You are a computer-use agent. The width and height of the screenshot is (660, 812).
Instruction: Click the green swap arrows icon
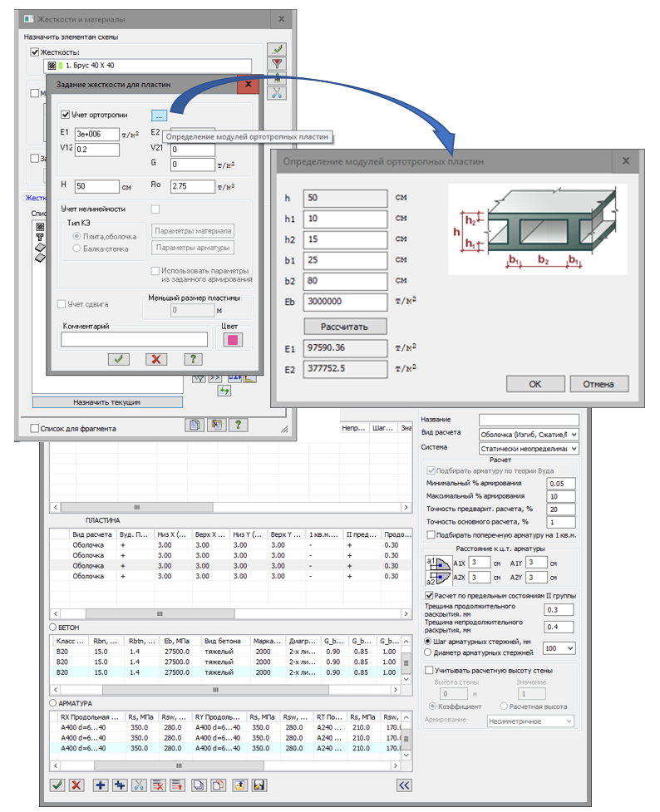pos(224,391)
